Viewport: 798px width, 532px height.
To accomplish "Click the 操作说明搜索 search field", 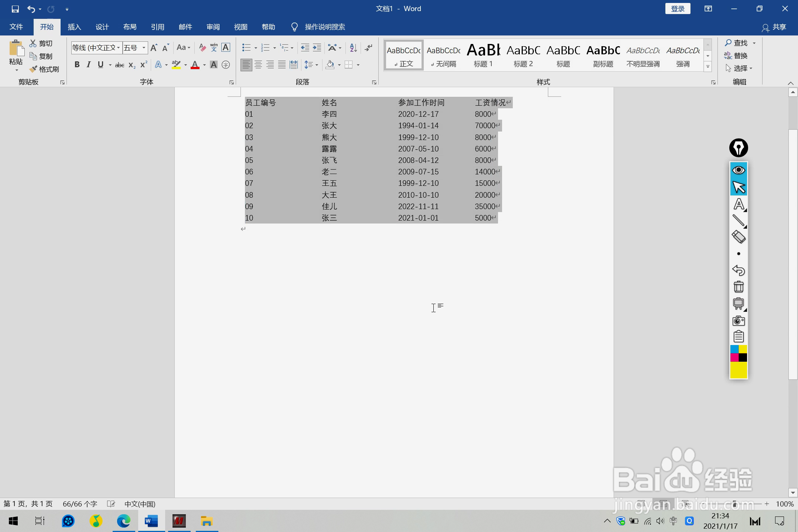I will 325,27.
